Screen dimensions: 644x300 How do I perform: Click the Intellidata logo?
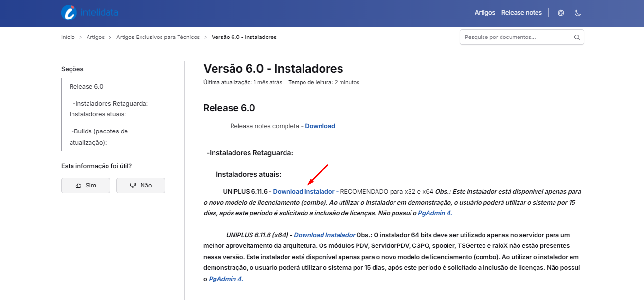click(x=90, y=13)
